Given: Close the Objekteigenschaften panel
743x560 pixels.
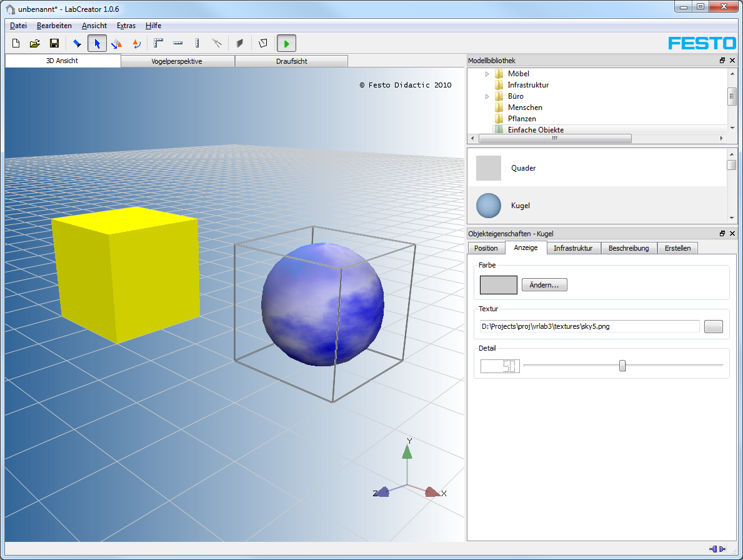Looking at the screenshot, I should [732, 233].
